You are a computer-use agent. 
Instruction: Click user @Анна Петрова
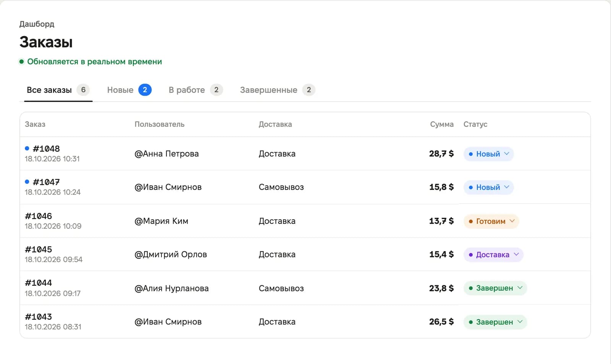tap(166, 154)
